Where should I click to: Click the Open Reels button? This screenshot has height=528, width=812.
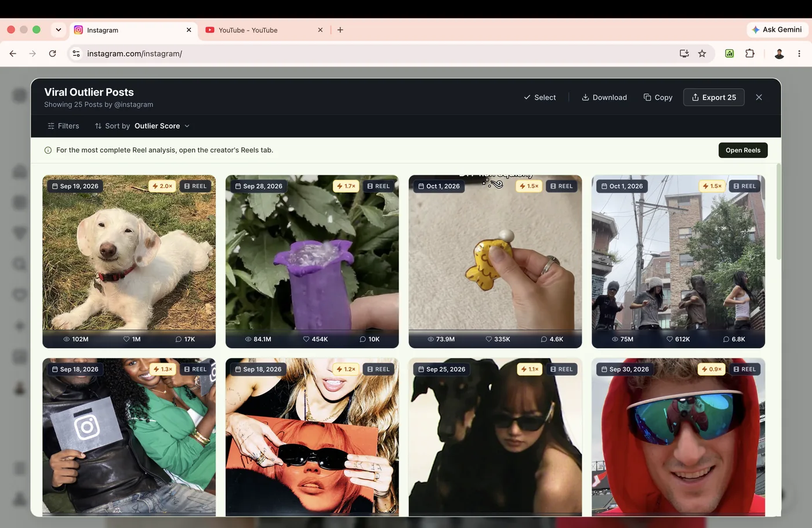pos(743,150)
